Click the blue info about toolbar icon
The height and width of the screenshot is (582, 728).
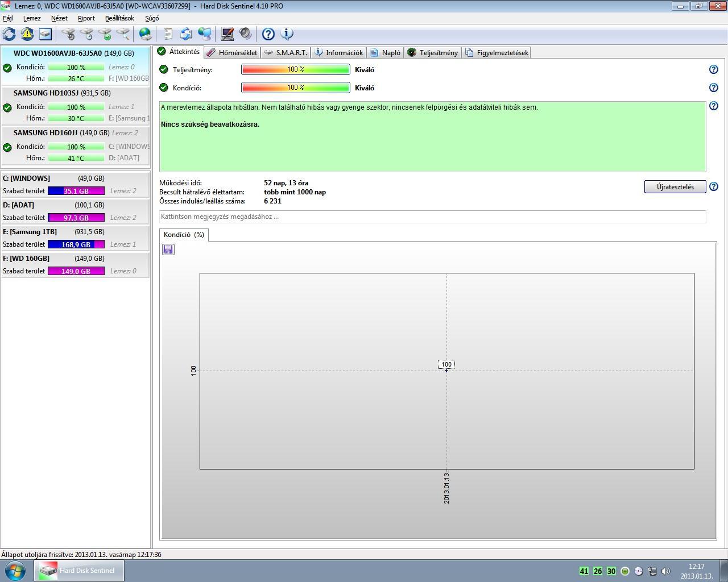pyautogui.click(x=287, y=34)
